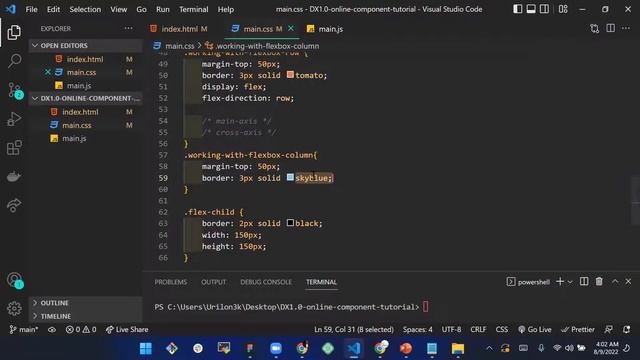Open notifications bell in status bar

point(627,329)
